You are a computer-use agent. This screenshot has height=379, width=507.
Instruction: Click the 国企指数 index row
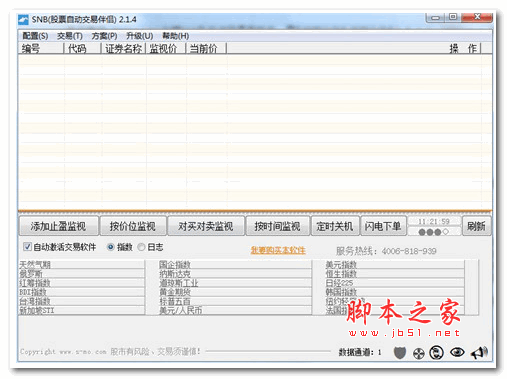pos(235,265)
